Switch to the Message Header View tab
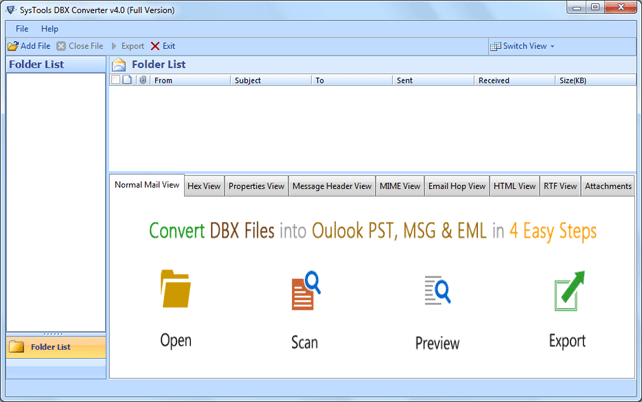 pos(332,186)
